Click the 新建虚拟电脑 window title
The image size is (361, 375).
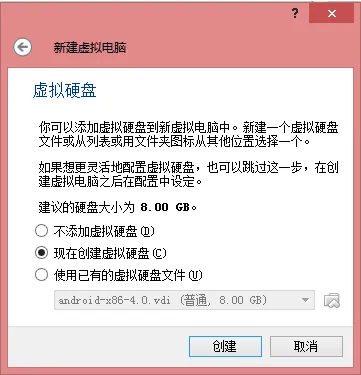click(90, 48)
